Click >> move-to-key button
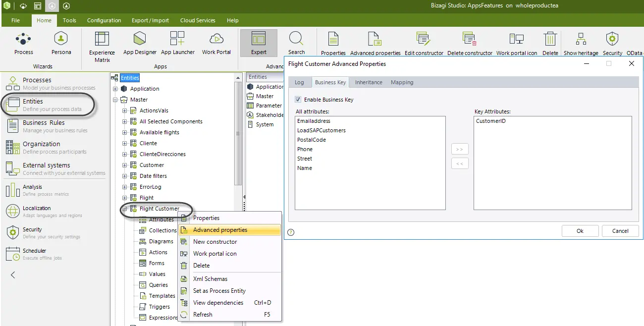The image size is (644, 326). (460, 149)
